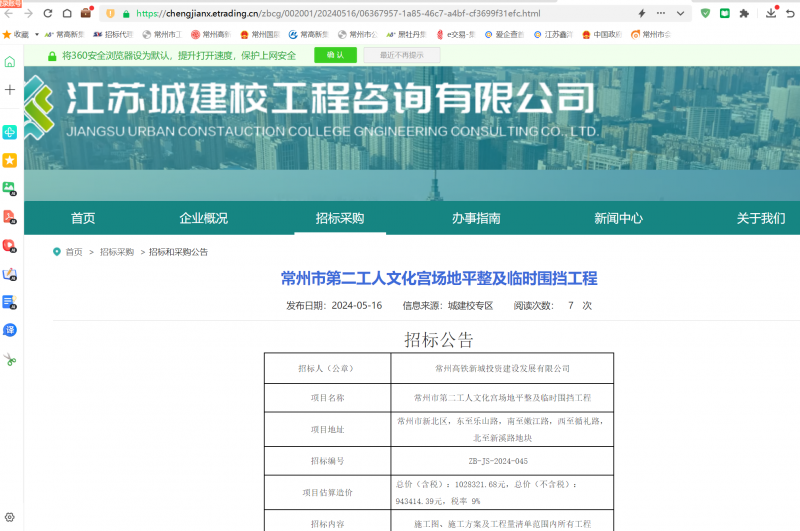This screenshot has width=800, height=531.
Task: Open the scissors screenshot tool in sidebar
Action: pos(10,360)
